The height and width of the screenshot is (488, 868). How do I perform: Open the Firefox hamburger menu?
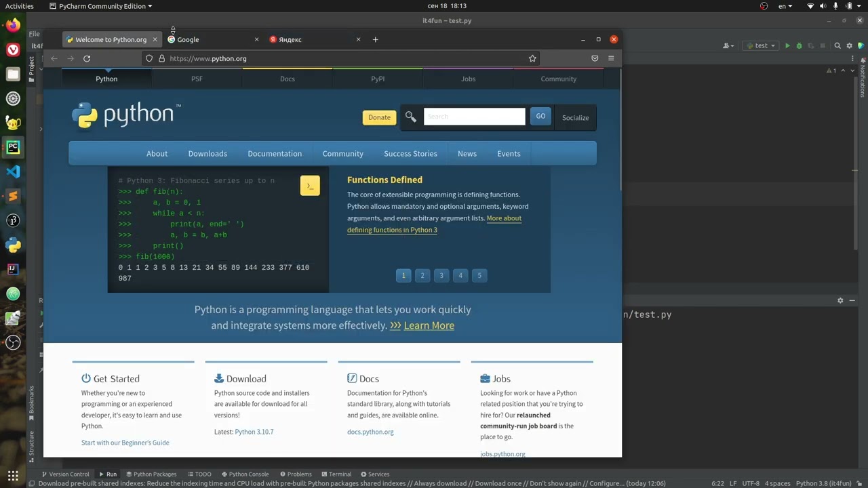[611, 58]
